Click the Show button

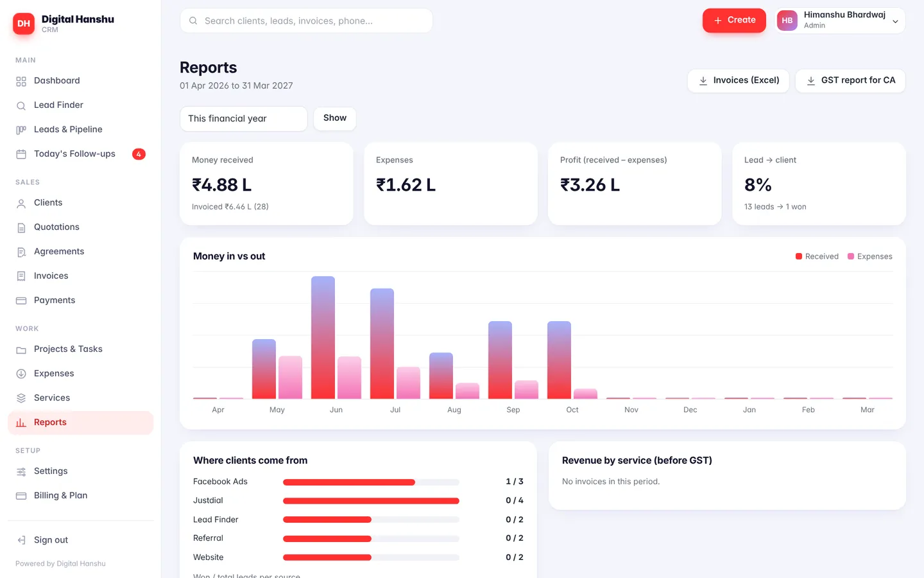pos(335,118)
